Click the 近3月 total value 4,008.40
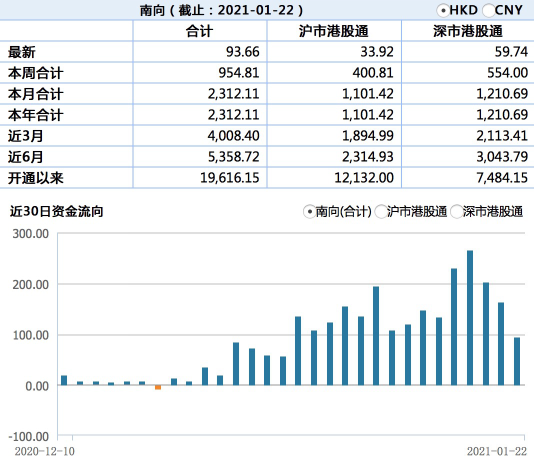This screenshot has height=467, width=534. pyautogui.click(x=234, y=136)
